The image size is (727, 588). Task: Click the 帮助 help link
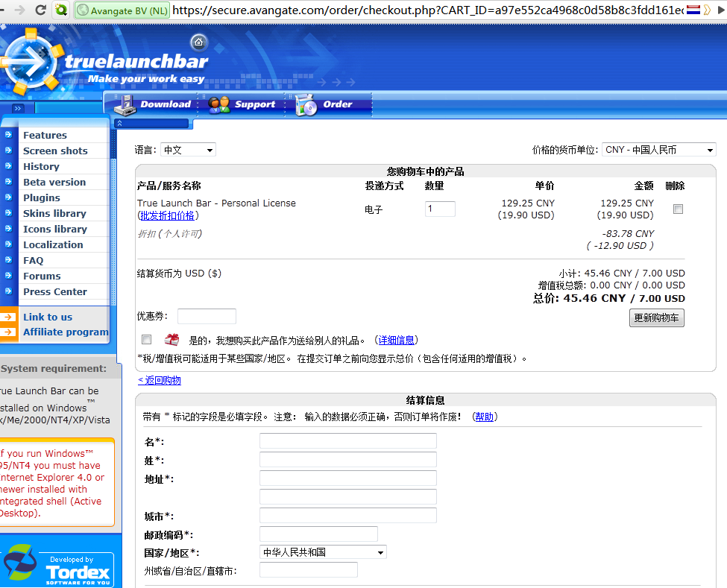coord(485,417)
